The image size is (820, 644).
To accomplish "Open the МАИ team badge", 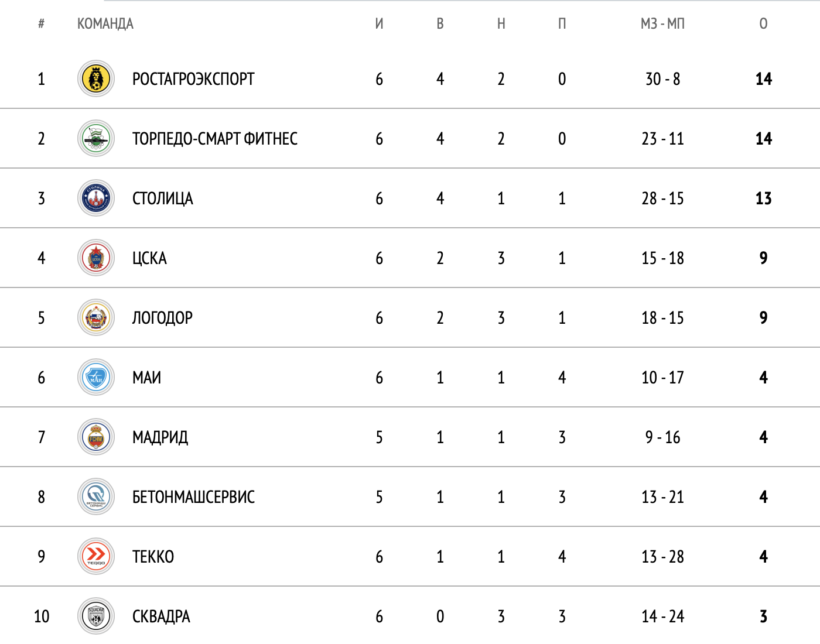I will click(x=96, y=378).
